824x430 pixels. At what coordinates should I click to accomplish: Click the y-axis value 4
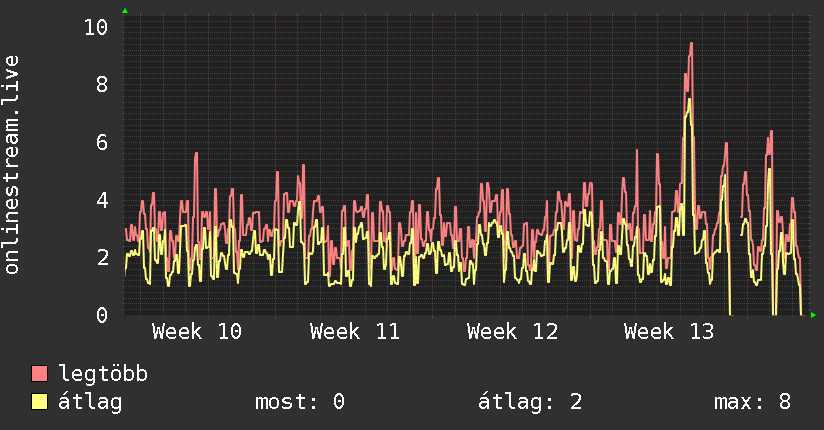[x=102, y=200]
